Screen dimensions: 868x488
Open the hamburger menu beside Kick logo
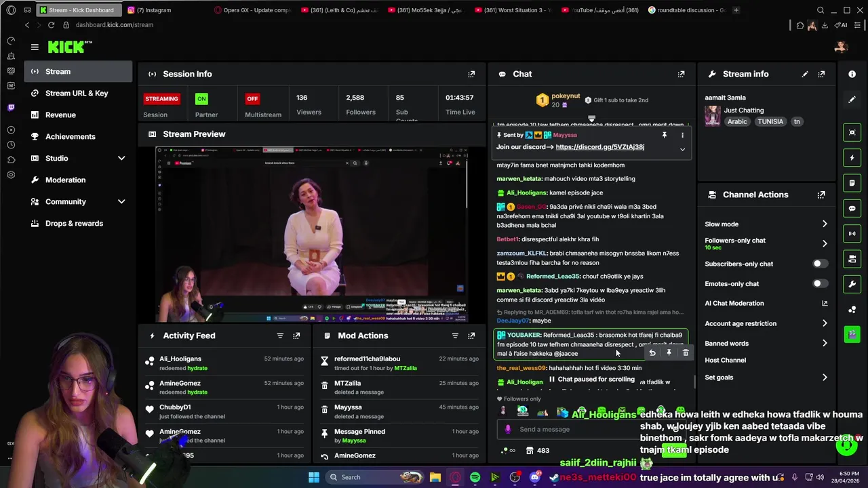pyautogui.click(x=35, y=47)
